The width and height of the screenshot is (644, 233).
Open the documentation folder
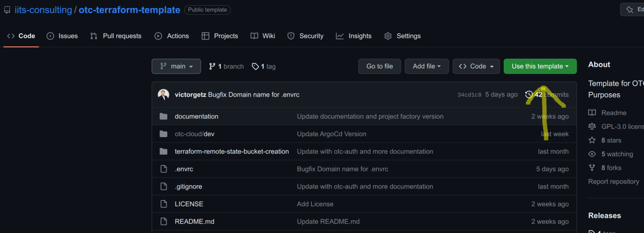196,116
